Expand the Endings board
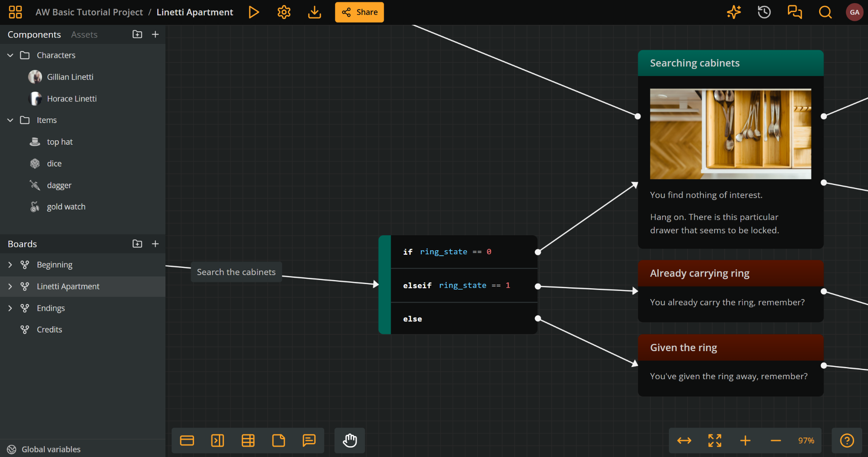This screenshot has height=457, width=868. [x=10, y=308]
